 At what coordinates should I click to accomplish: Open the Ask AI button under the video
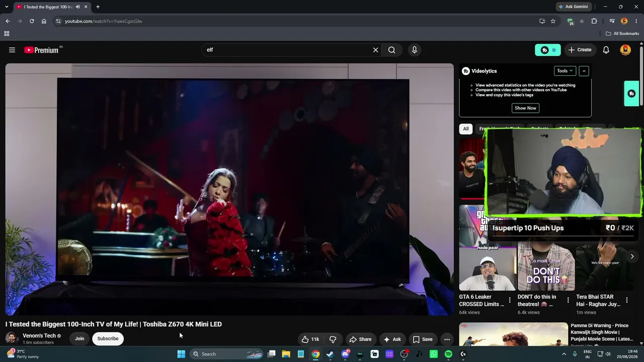tap(392, 339)
